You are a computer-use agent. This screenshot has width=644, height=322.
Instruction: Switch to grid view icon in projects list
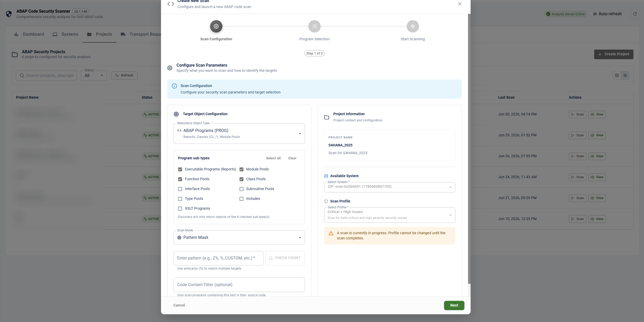(617, 75)
